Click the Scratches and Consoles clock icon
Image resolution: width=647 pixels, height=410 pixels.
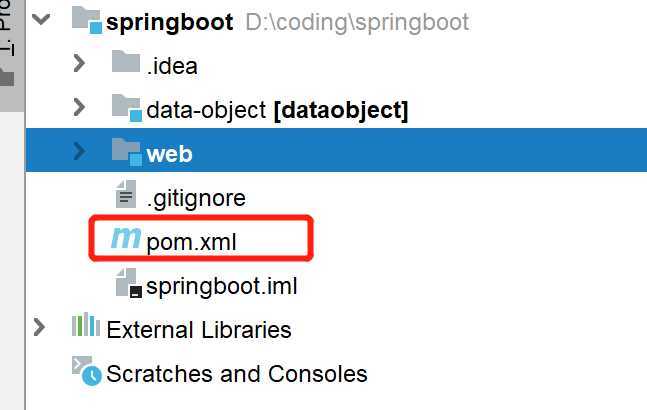[87, 370]
